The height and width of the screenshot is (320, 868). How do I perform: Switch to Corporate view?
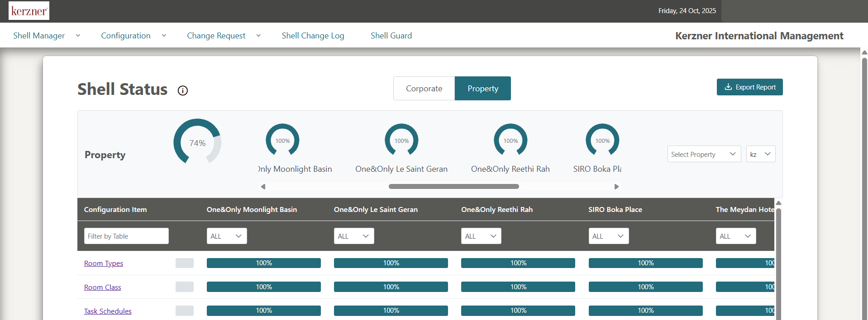tap(424, 89)
